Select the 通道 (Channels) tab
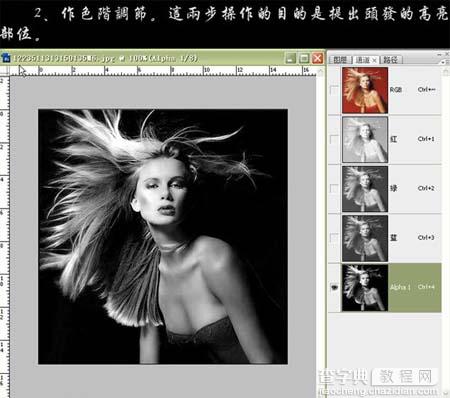This screenshot has height=398, width=450. pos(362,60)
